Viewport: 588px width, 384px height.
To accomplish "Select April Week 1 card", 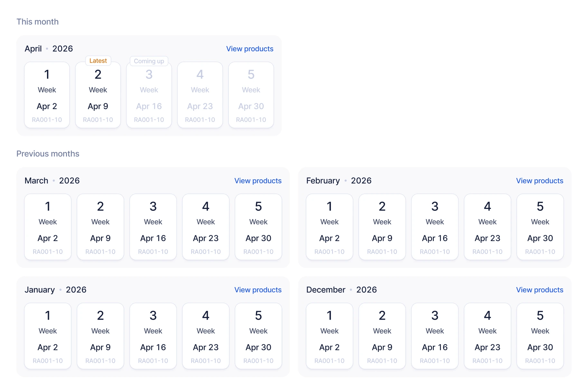I will point(47,95).
